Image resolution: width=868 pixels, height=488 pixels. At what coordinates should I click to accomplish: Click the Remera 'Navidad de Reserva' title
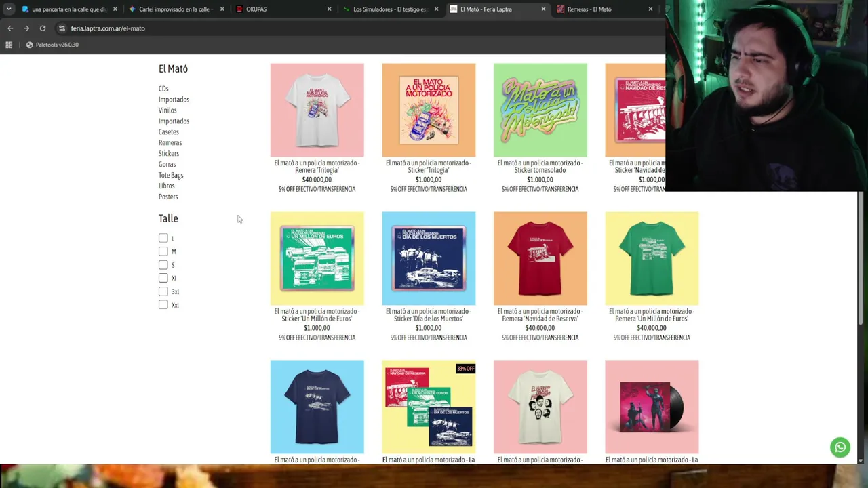coord(540,315)
